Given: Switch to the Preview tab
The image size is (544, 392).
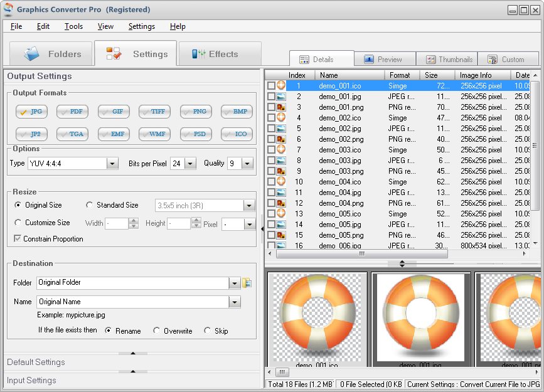Looking at the screenshot, I should (385, 60).
